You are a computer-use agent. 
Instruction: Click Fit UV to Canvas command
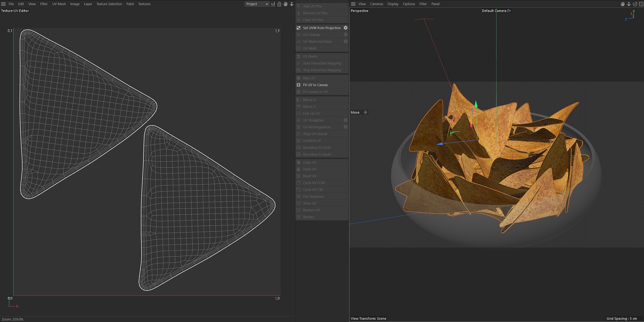[315, 85]
